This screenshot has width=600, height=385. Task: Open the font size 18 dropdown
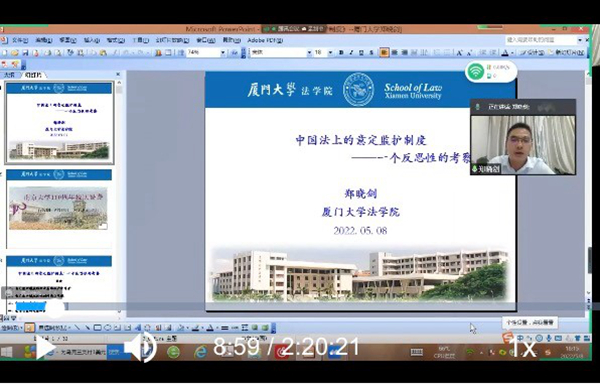[x=330, y=53]
